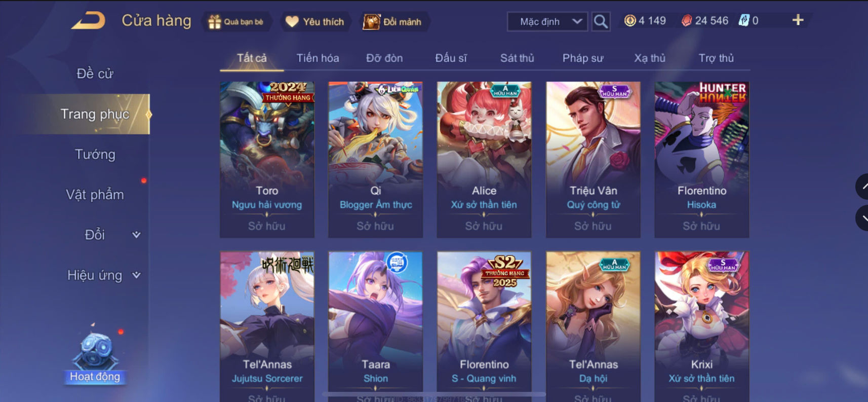This screenshot has height=402, width=868.
Task: Open the Mặc định sort dropdown
Action: click(x=547, y=22)
